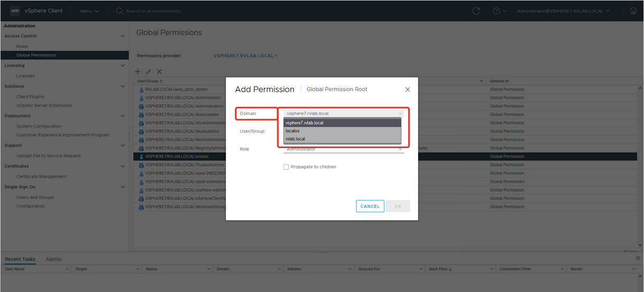Click the User/Group sort arrow
Screen dimensions: 644x292
[161, 81]
